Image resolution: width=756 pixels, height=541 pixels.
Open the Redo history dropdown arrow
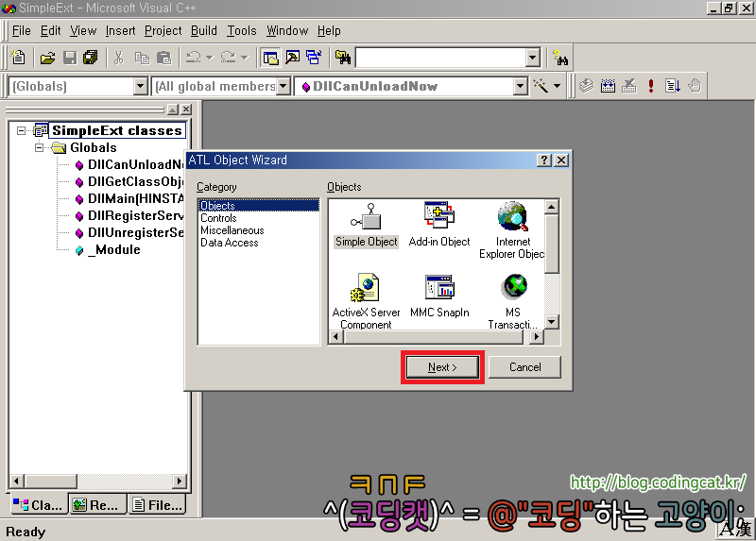pyautogui.click(x=245, y=58)
